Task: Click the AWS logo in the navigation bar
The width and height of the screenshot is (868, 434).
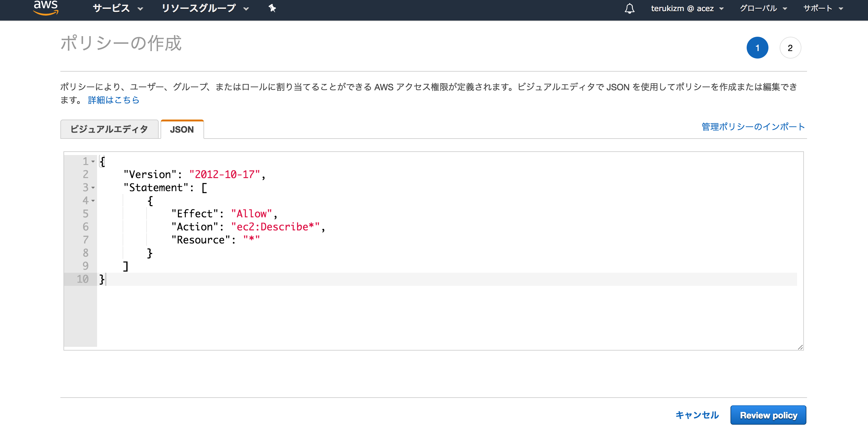Action: pyautogui.click(x=45, y=8)
